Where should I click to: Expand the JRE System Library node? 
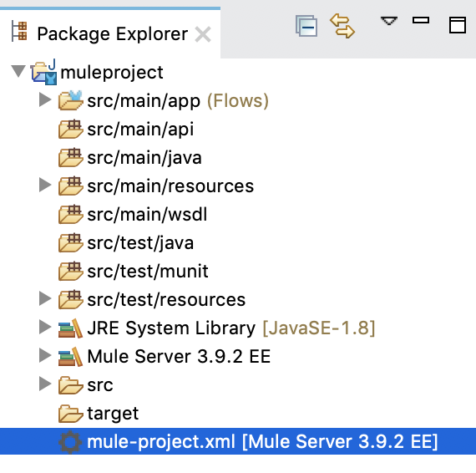[x=45, y=328]
